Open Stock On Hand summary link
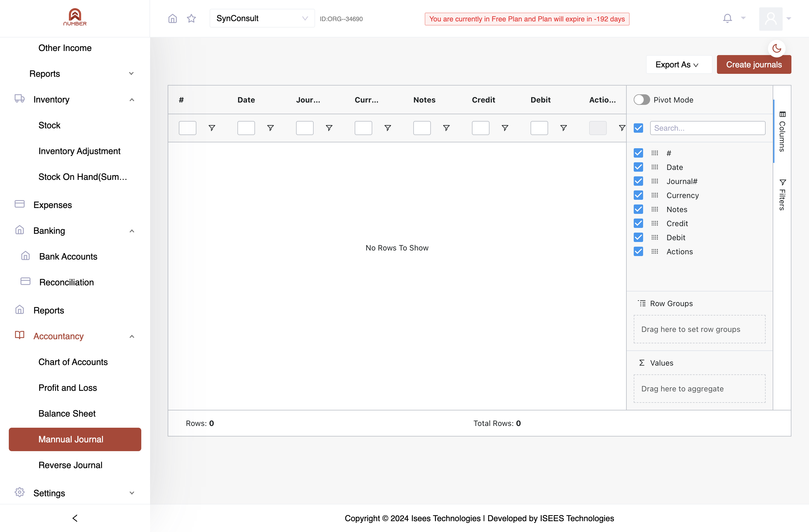 pos(83,177)
